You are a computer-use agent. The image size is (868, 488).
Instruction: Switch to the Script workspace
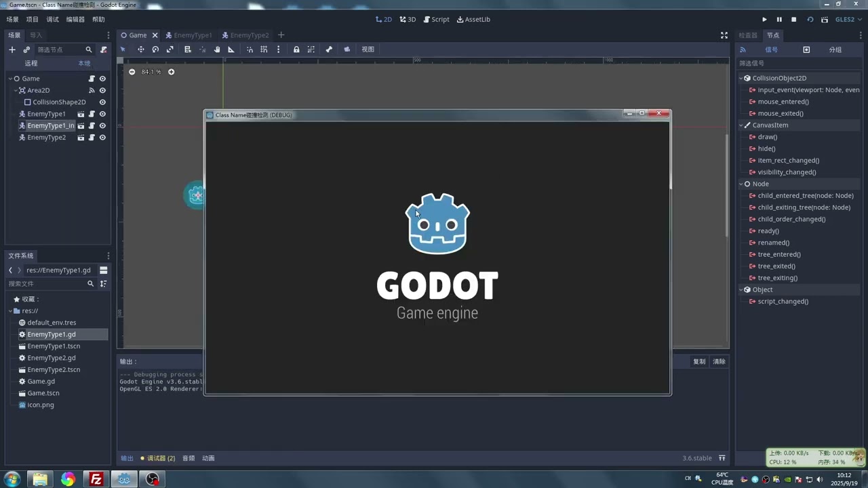[436, 20]
